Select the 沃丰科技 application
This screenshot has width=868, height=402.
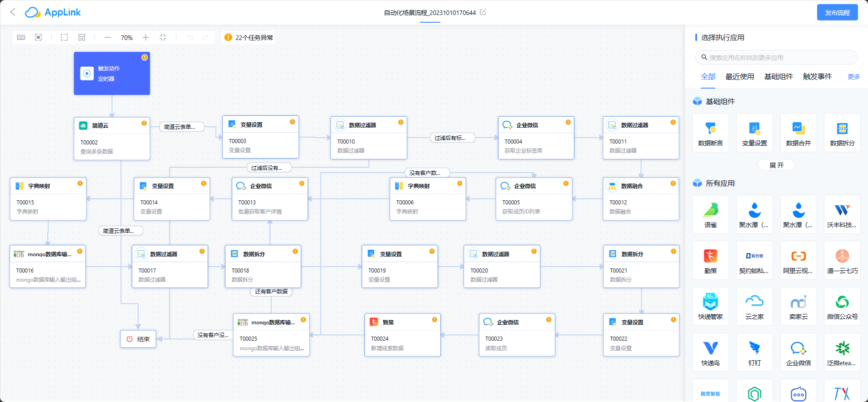[x=842, y=214]
